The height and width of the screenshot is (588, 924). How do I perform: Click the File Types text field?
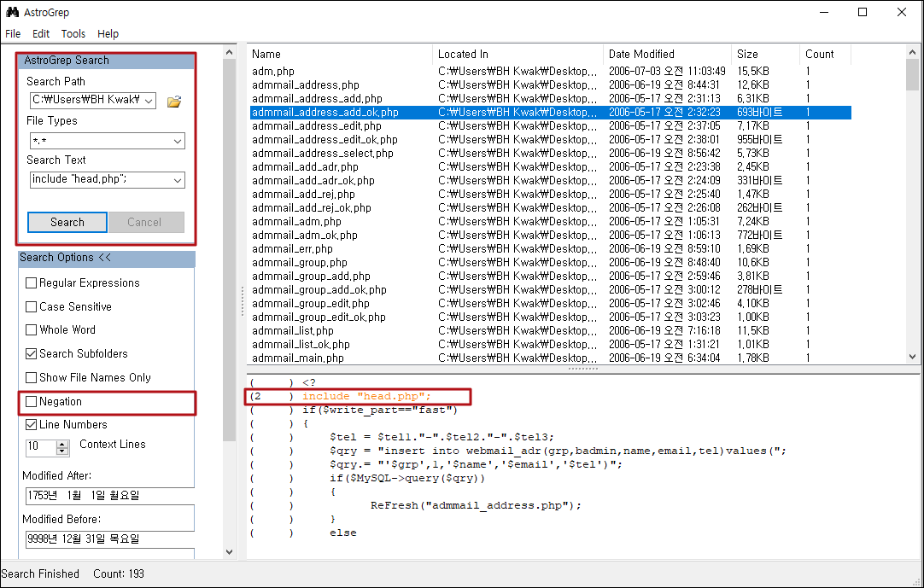pyautogui.click(x=101, y=141)
